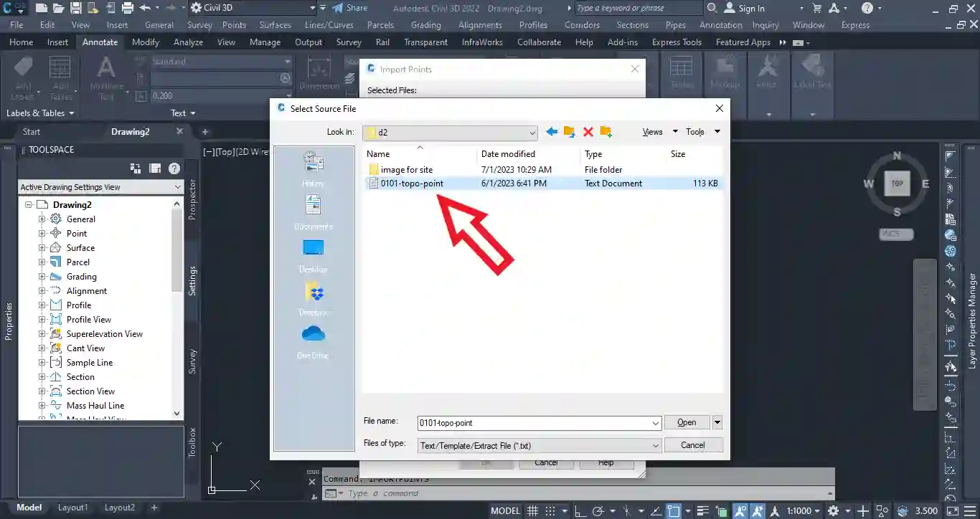The height and width of the screenshot is (519, 980).
Task: Click the Toolspace help question mark icon
Action: click(174, 168)
